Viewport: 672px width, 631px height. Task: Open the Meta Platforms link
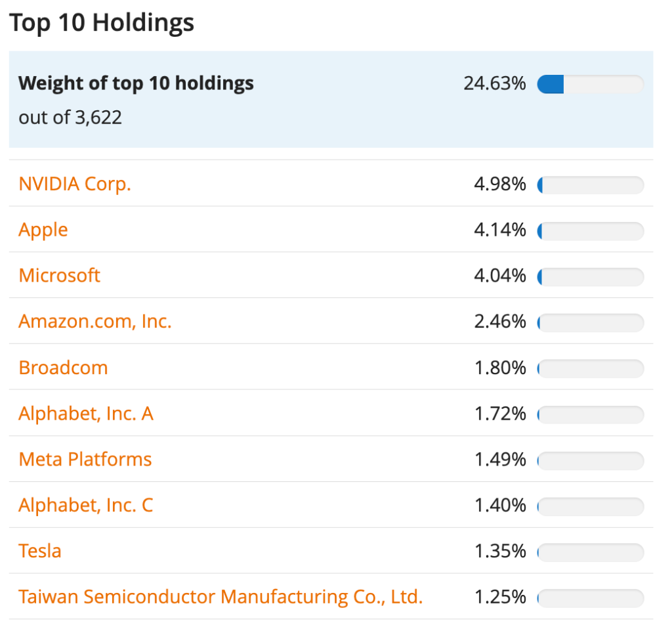85,459
